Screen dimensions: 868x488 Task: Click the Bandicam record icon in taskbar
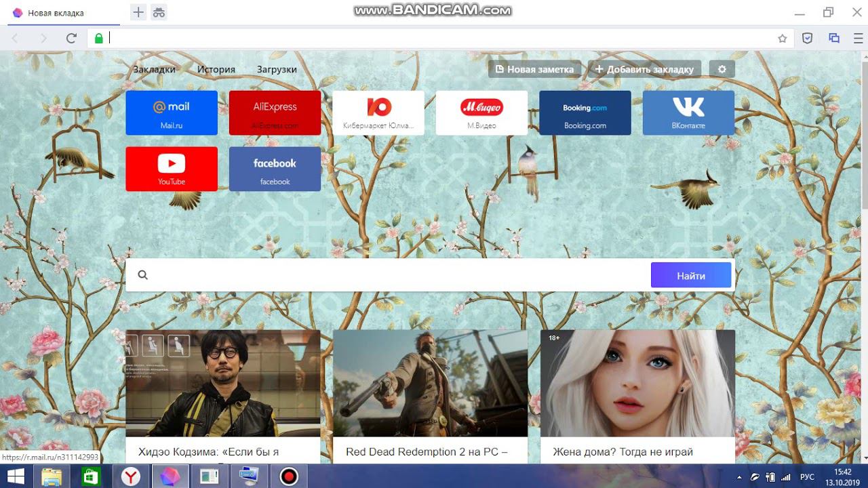click(290, 476)
